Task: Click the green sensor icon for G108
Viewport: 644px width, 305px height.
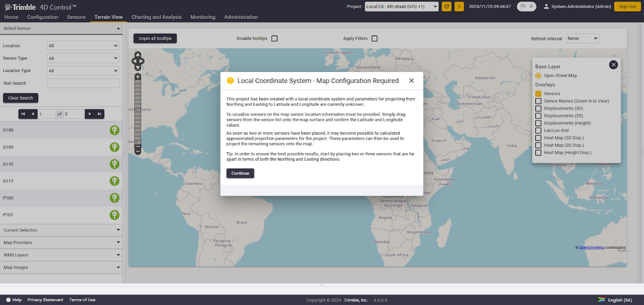Action: coord(114,130)
